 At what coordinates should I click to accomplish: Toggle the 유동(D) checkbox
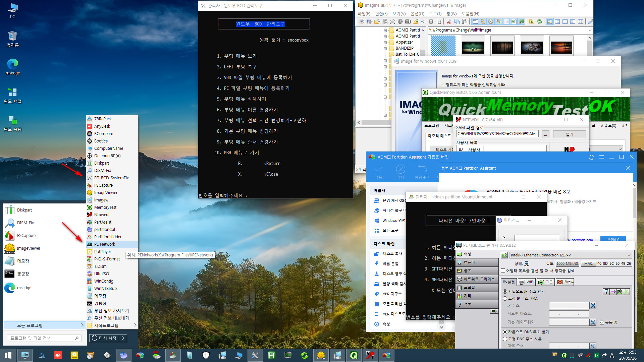tap(602, 322)
